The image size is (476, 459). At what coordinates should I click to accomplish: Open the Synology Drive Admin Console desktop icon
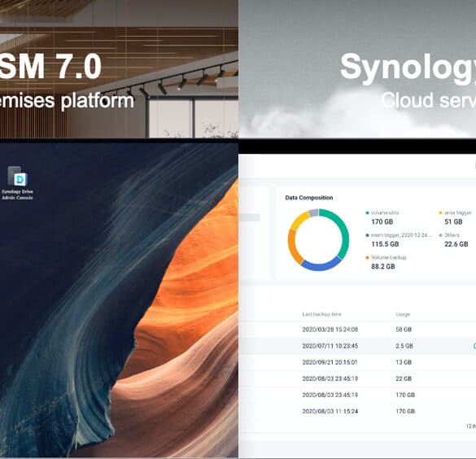(x=17, y=183)
